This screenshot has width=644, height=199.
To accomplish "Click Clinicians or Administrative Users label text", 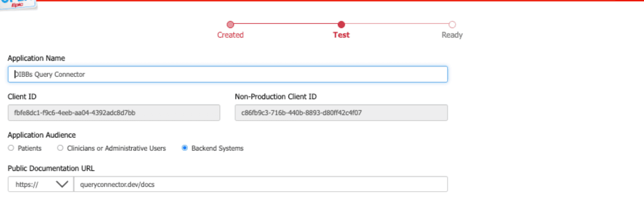I will tap(117, 148).
